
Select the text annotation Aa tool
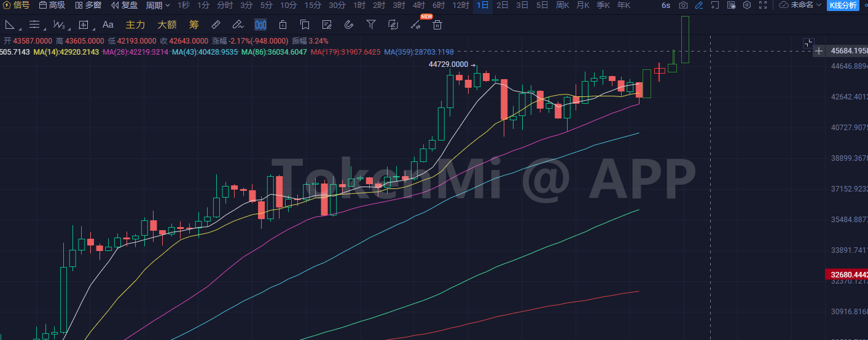pyautogui.click(x=108, y=25)
